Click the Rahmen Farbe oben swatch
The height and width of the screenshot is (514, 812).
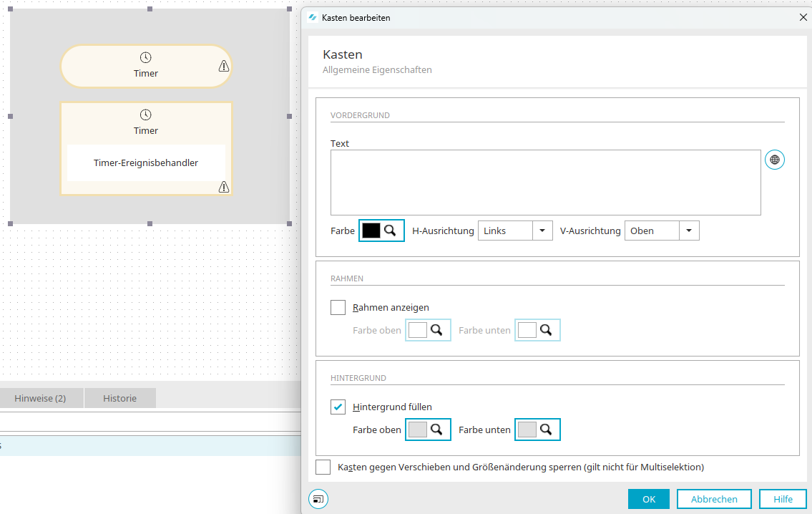click(x=417, y=330)
